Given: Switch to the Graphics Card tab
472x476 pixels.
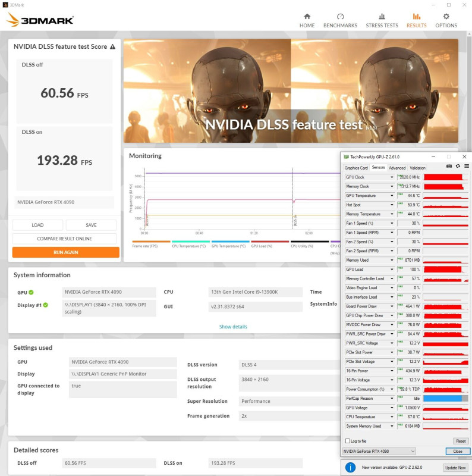Looking at the screenshot, I should tap(356, 168).
